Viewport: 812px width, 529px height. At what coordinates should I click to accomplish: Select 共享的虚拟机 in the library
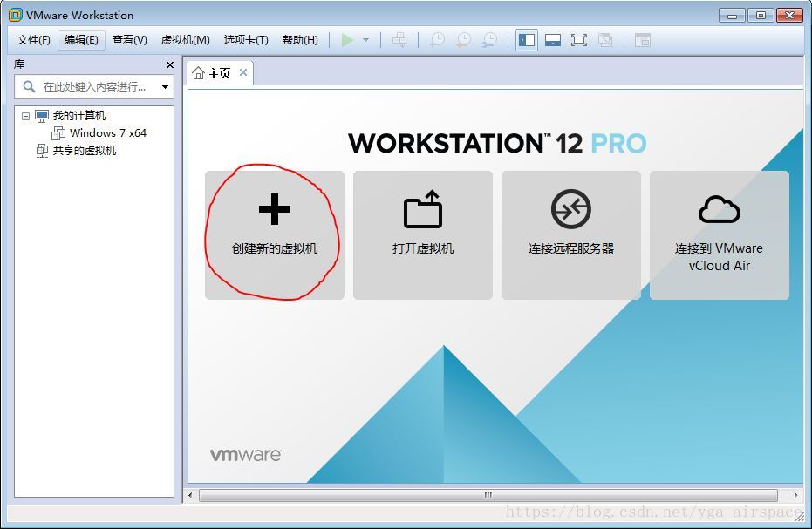click(85, 151)
